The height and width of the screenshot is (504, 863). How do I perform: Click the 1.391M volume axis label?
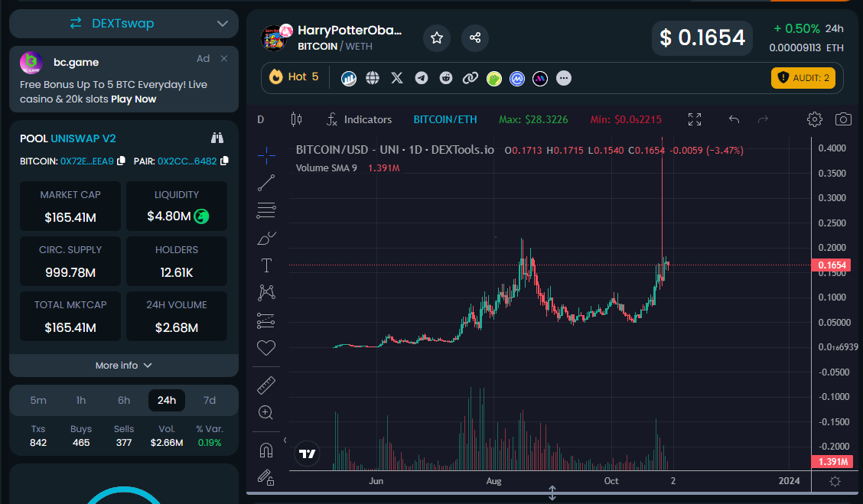coord(832,462)
